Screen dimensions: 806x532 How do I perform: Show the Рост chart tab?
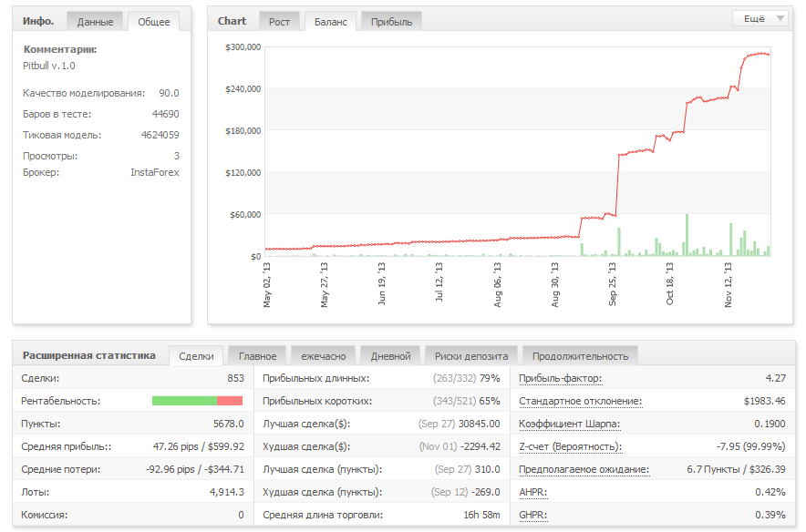[x=279, y=22]
